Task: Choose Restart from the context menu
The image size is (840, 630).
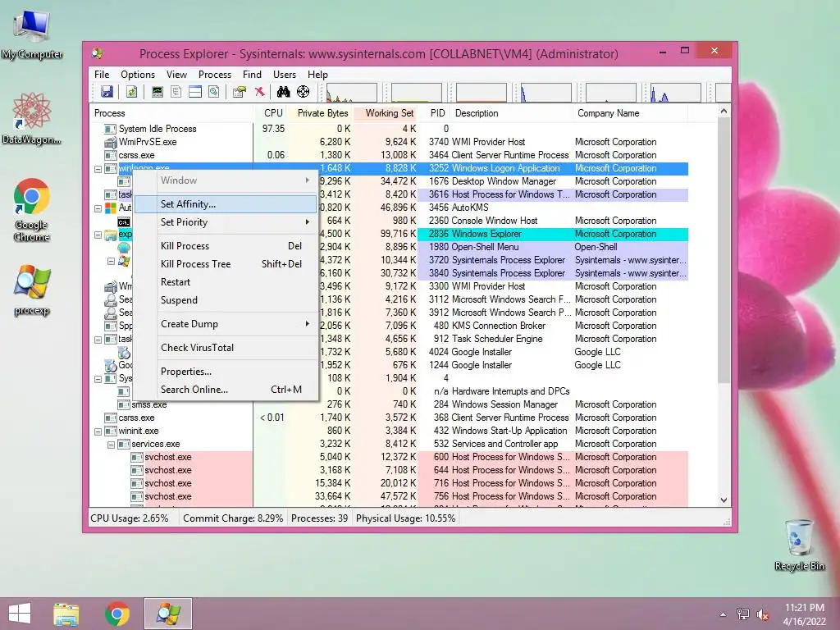Action: coord(226,282)
